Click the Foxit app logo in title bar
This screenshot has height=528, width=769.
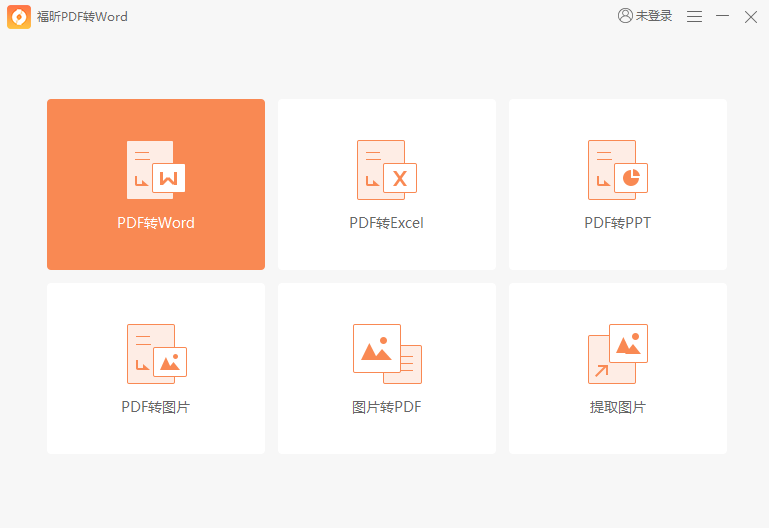(19, 17)
